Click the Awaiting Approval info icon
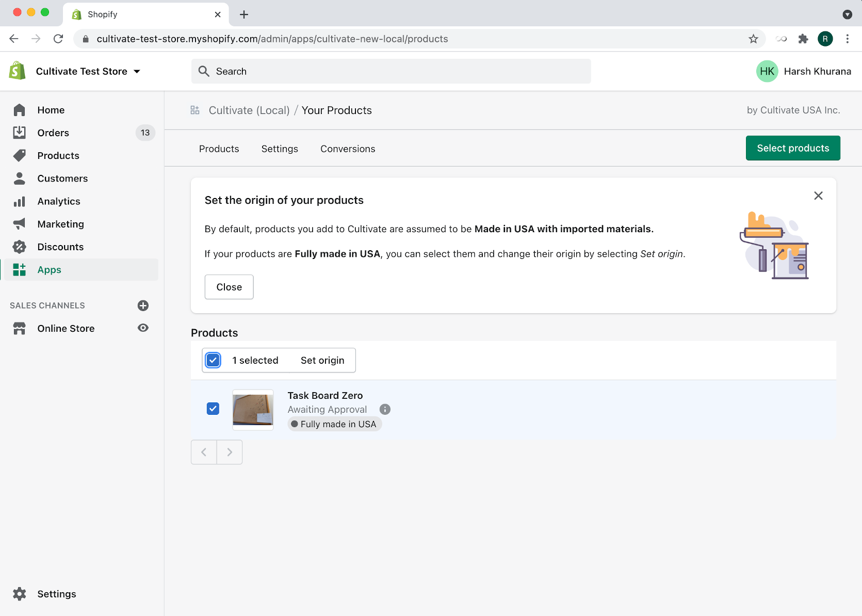The width and height of the screenshot is (862, 616). click(x=385, y=409)
